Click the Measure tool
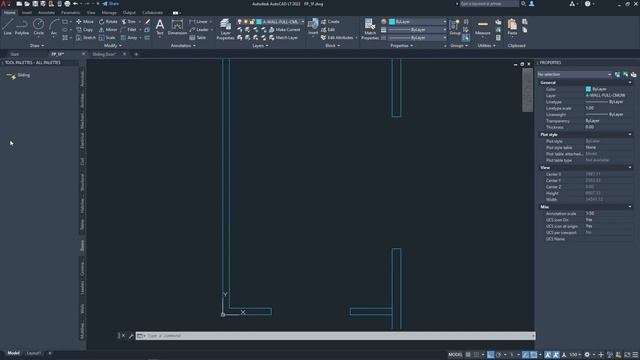This screenshot has height=360, width=640. point(482,27)
